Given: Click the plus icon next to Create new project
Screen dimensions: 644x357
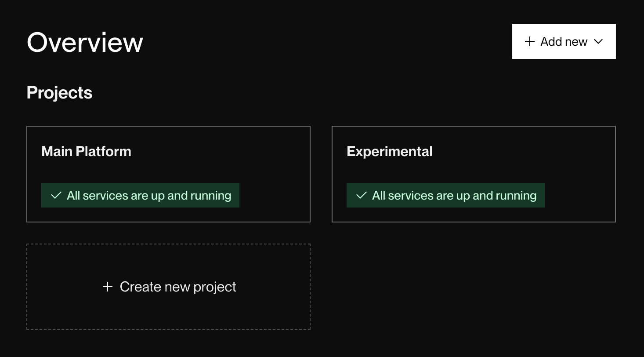Looking at the screenshot, I should coord(108,287).
